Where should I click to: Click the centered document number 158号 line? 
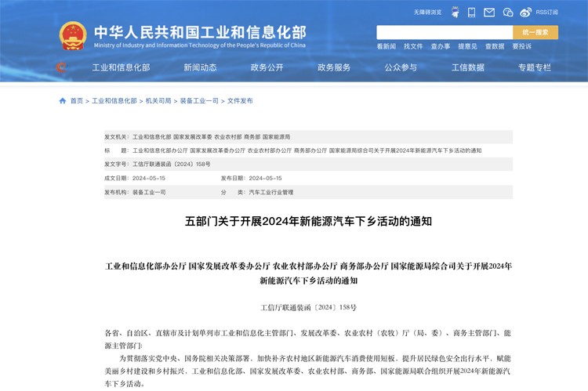coord(308,307)
